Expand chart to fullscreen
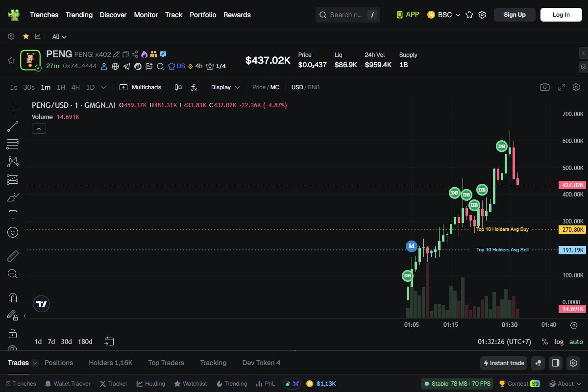 tap(562, 87)
